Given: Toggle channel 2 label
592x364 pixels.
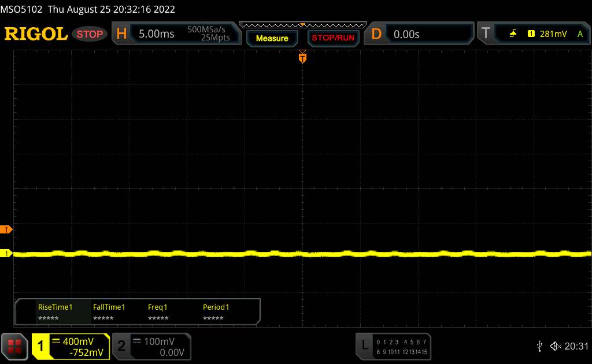Looking at the screenshot, I should tap(121, 346).
